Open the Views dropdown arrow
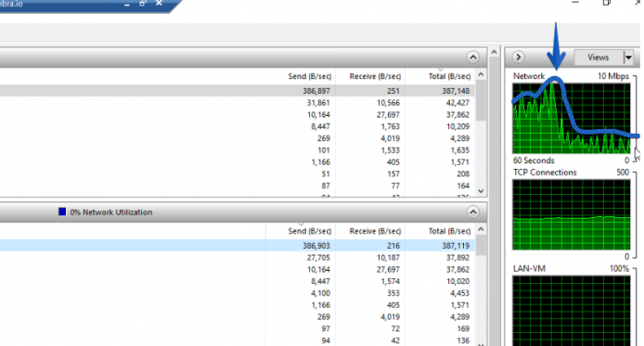Viewport: 644px width, 346px height. pyautogui.click(x=628, y=58)
